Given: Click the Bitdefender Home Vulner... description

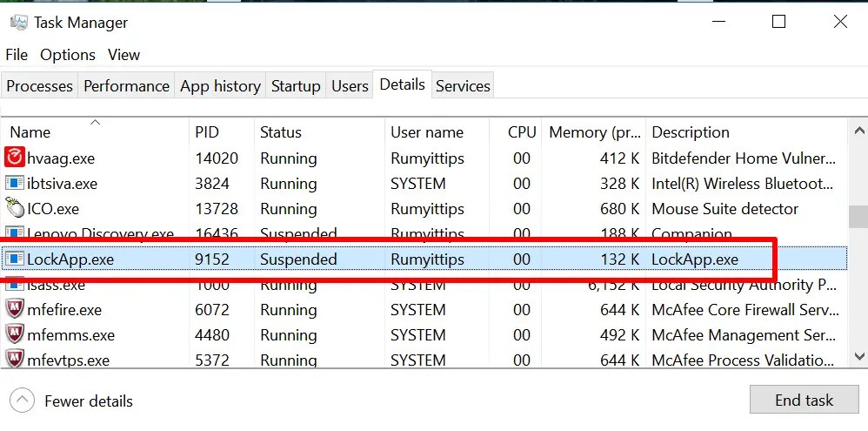Looking at the screenshot, I should [744, 158].
